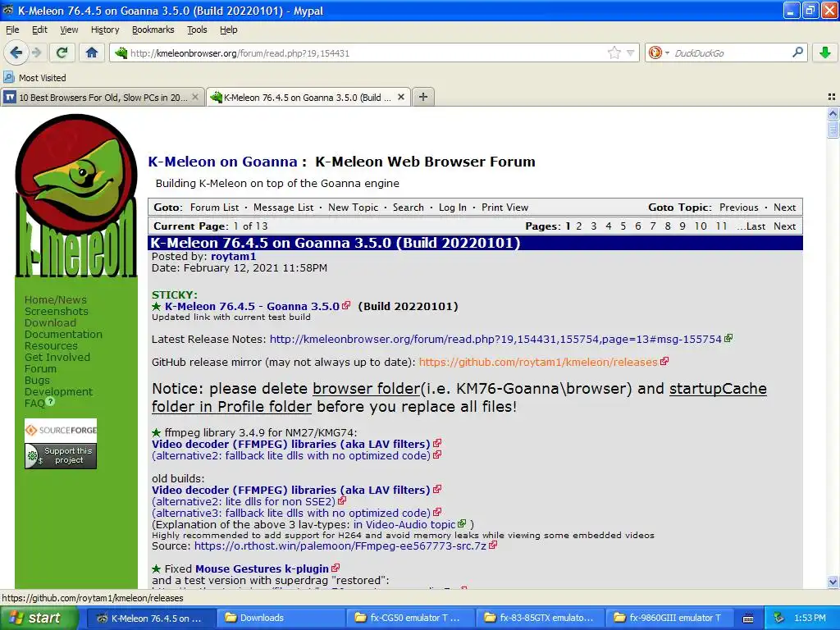Go to Next topic in Goto Topic
The width and height of the screenshot is (840, 630).
pyautogui.click(x=785, y=208)
